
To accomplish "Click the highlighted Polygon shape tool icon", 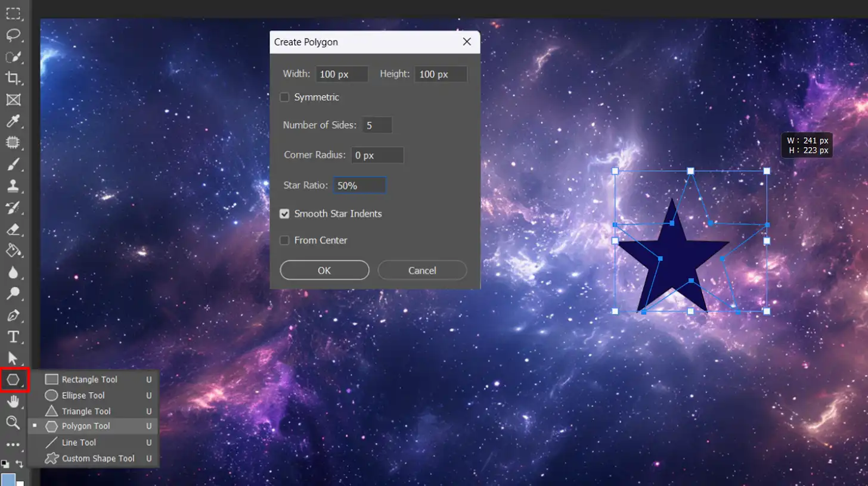I will [13, 379].
